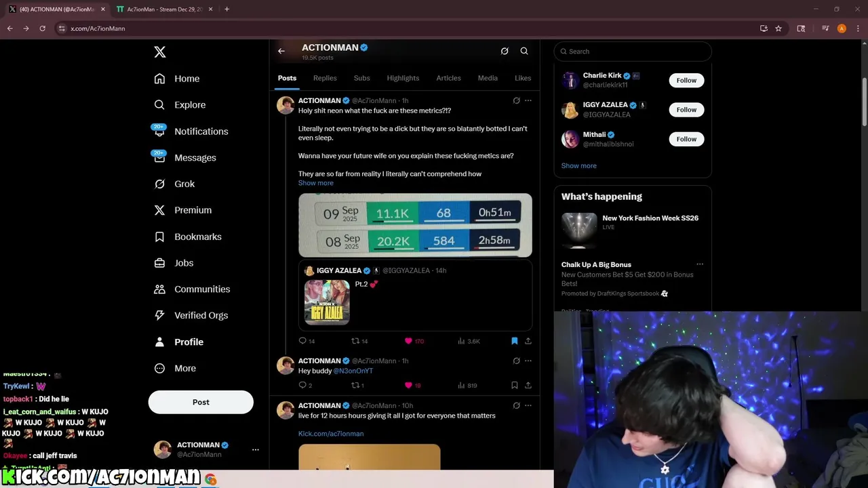The image size is (868, 488).
Task: Click the white Post button
Action: (x=201, y=402)
